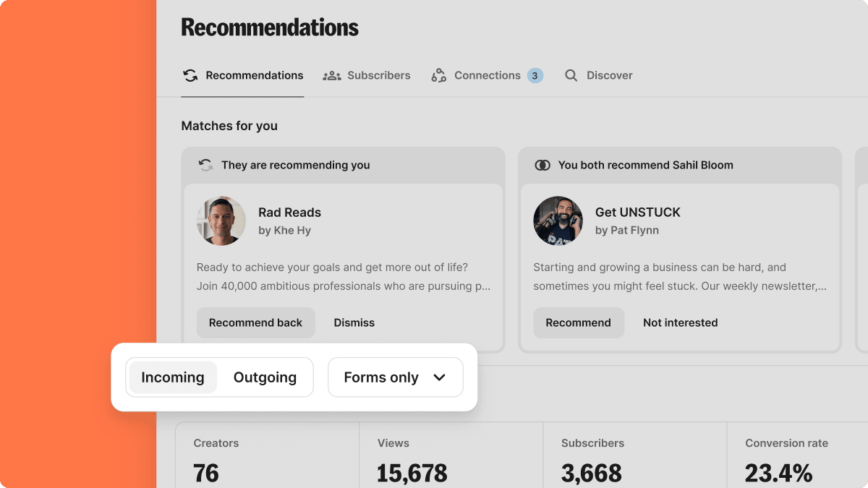Screen dimensions: 868x488
Task: Select the Incoming toggle option
Action: (x=173, y=377)
